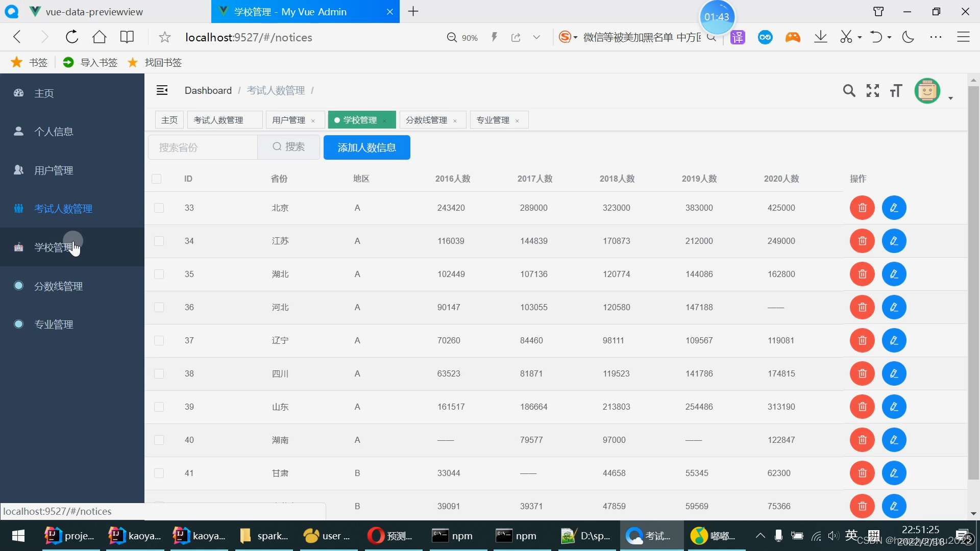The width and height of the screenshot is (980, 551).
Task: Check the box for row ID 33
Action: [x=159, y=208]
